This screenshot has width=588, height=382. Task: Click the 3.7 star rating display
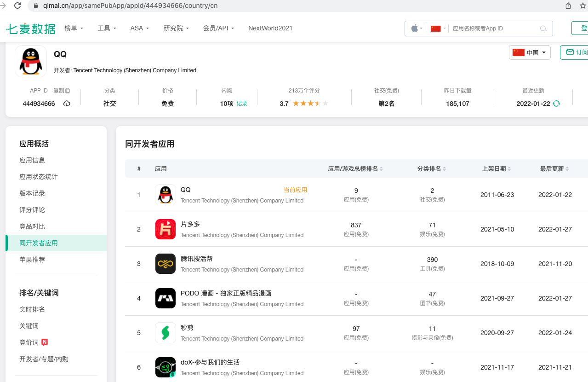coord(304,104)
